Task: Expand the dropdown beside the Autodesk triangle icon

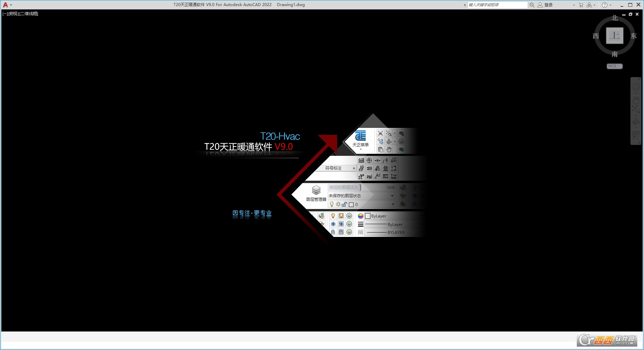Action: 594,5
